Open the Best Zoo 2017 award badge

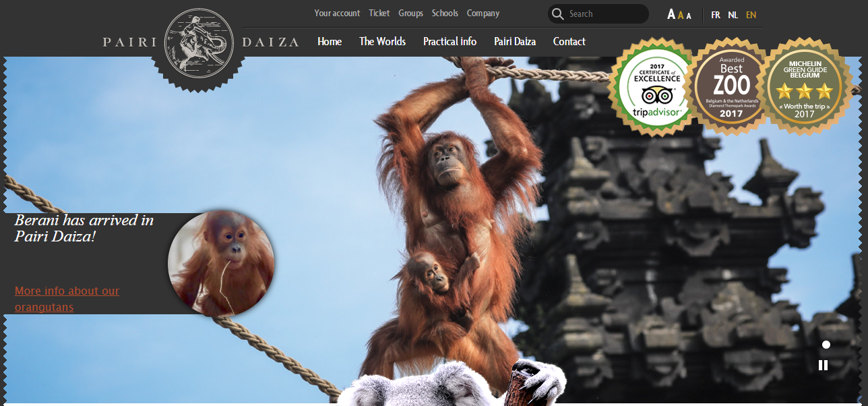(731, 86)
